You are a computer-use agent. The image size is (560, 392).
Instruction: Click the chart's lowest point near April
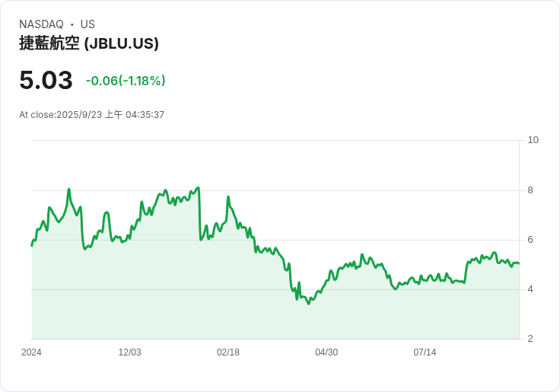point(309,304)
